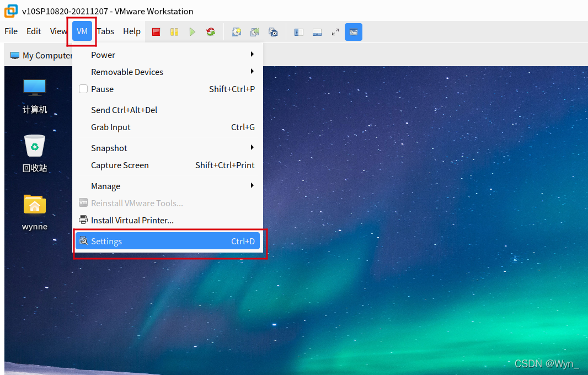This screenshot has width=588, height=375.
Task: Click the highlighted console view icon
Action: (353, 32)
